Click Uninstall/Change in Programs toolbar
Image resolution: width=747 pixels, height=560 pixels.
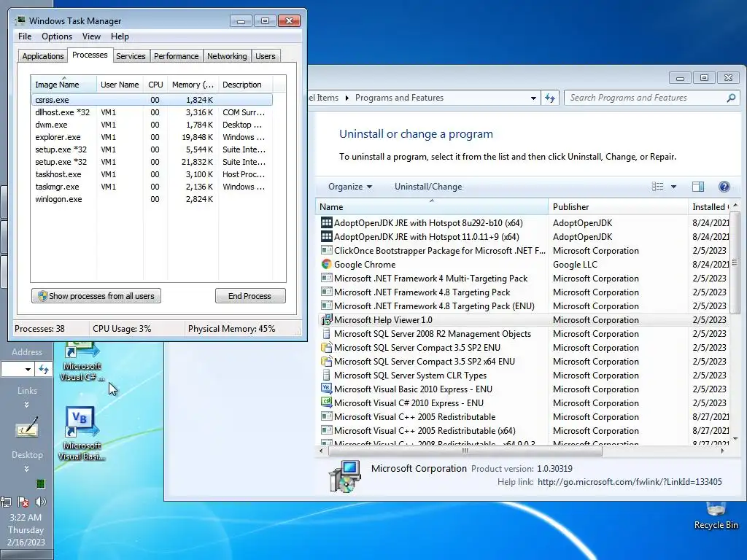tap(428, 187)
